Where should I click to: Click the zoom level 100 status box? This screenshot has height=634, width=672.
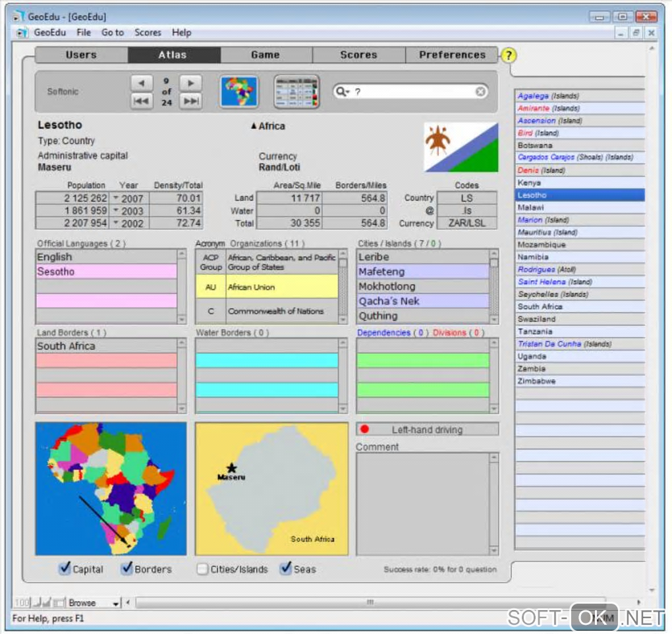[x=22, y=603]
